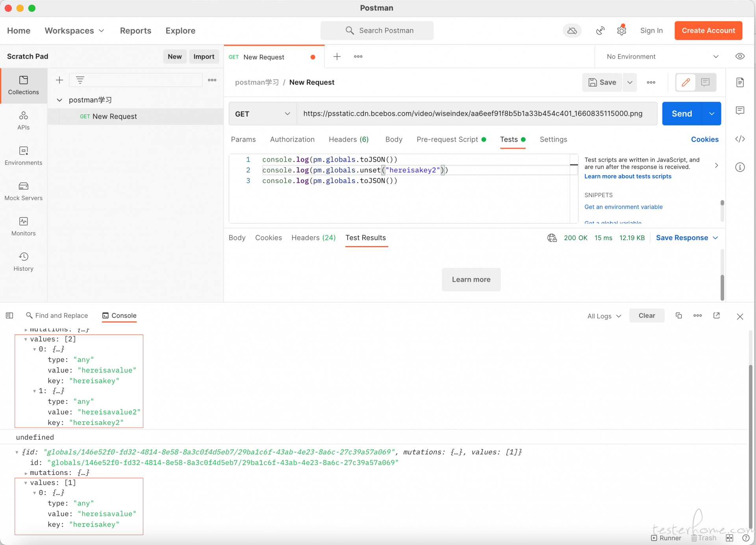756x545 pixels.
Task: Switch to the Pre-request Script tab
Action: (451, 139)
